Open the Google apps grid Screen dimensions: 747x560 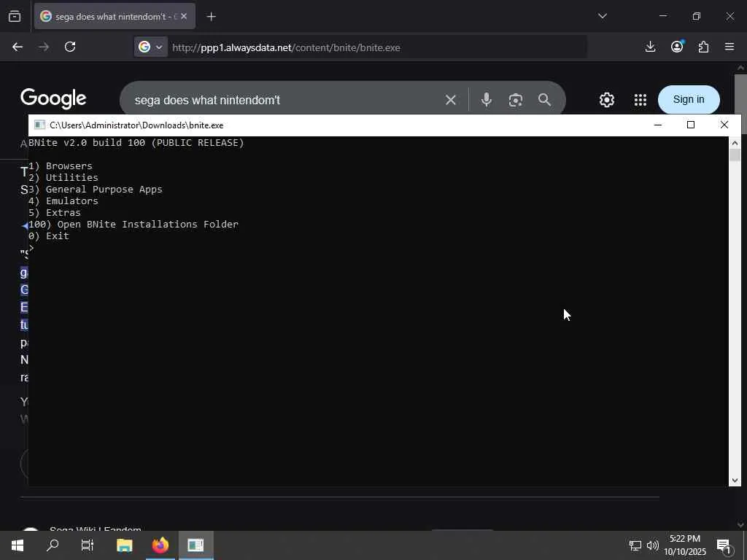[640, 100]
